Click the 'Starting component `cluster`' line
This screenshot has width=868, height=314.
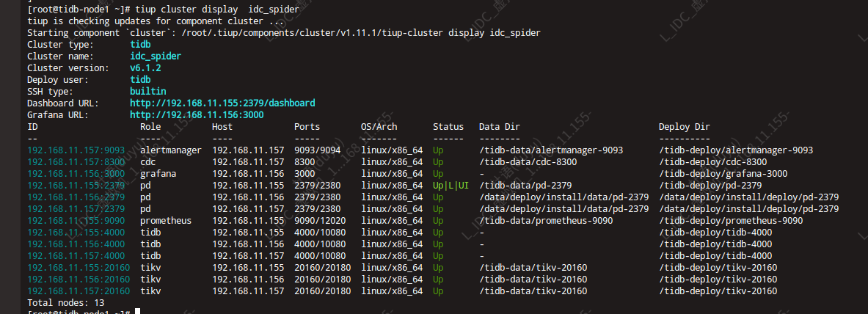point(284,33)
